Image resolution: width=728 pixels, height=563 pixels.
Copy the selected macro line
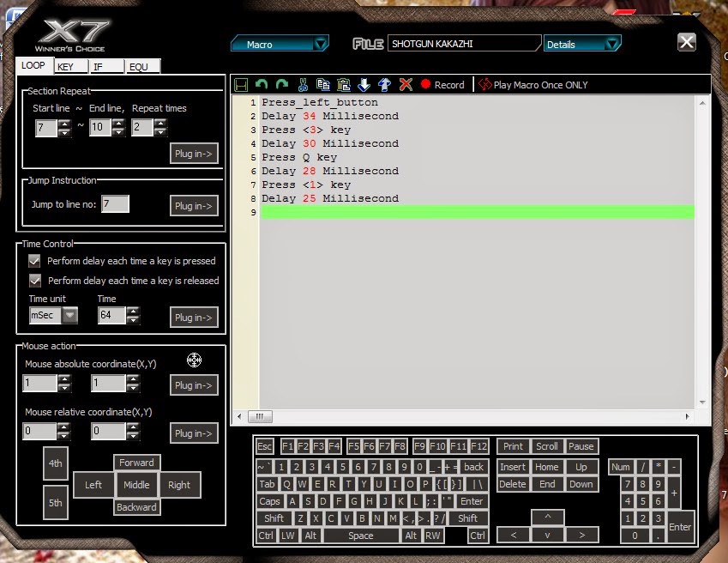[323, 84]
